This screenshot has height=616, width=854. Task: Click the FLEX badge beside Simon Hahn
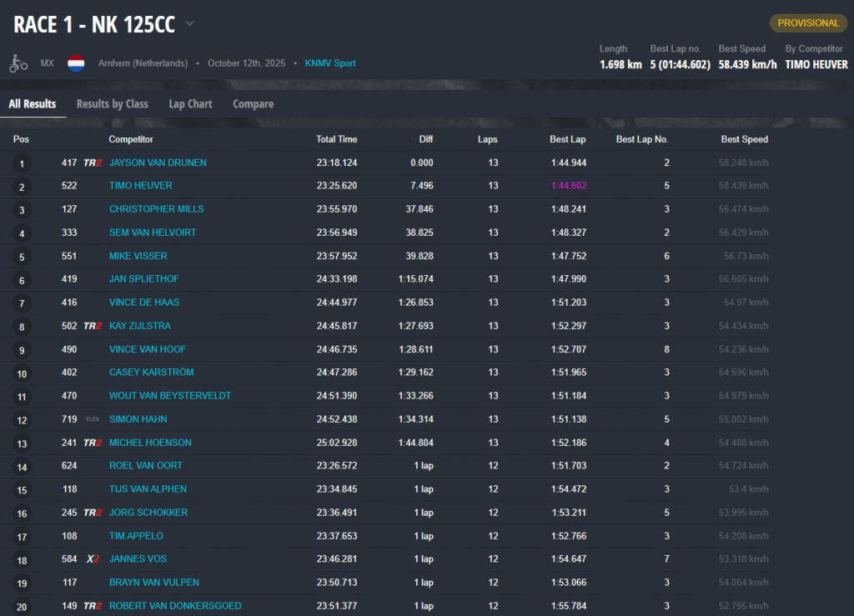click(93, 419)
